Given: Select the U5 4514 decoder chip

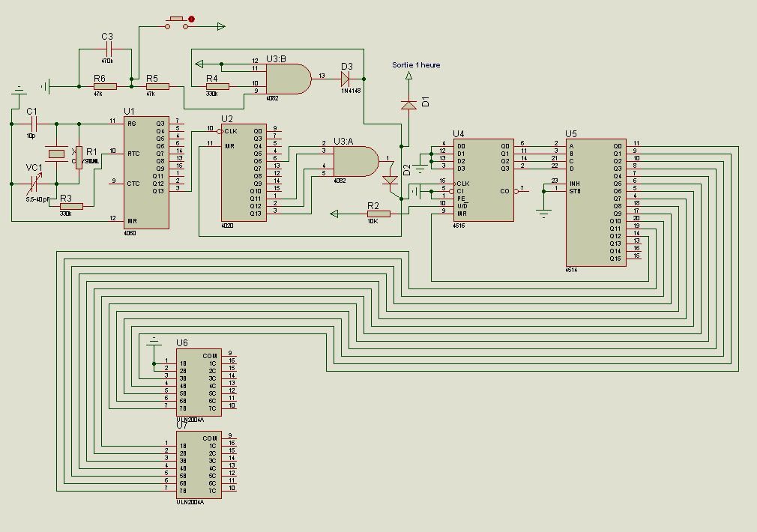Looking at the screenshot, I should click(x=597, y=202).
